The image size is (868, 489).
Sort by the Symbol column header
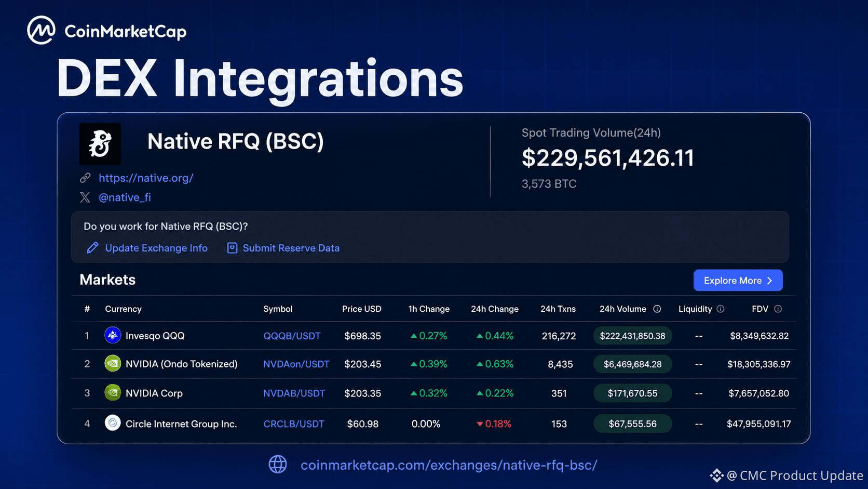pyautogui.click(x=278, y=309)
